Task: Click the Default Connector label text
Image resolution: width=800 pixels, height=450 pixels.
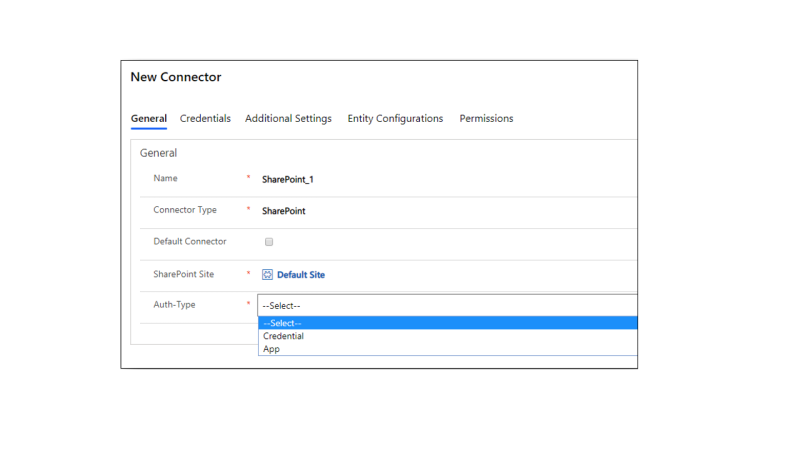Action: 190,242
